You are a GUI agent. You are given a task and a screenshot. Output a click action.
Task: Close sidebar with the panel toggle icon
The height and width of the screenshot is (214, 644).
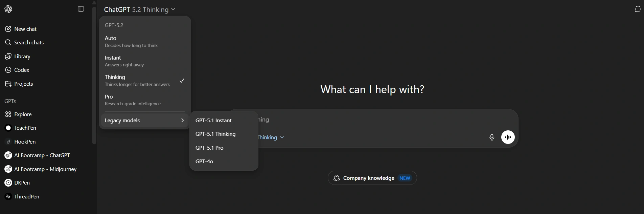[81, 9]
